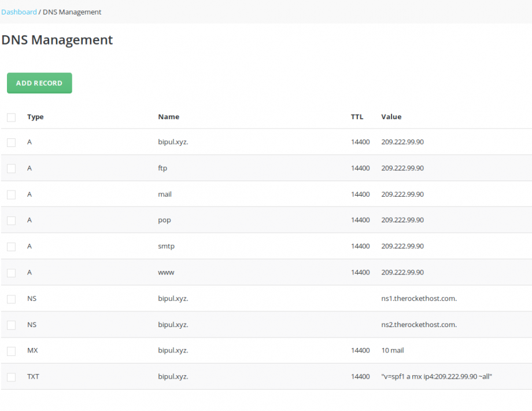Select the smtp A record checkbox

pos(11,246)
